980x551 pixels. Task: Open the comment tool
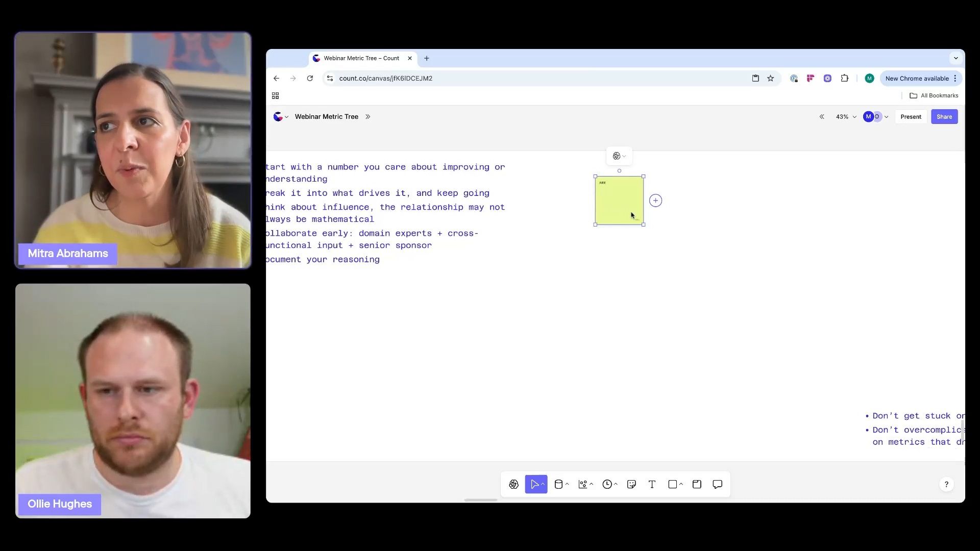(x=717, y=485)
